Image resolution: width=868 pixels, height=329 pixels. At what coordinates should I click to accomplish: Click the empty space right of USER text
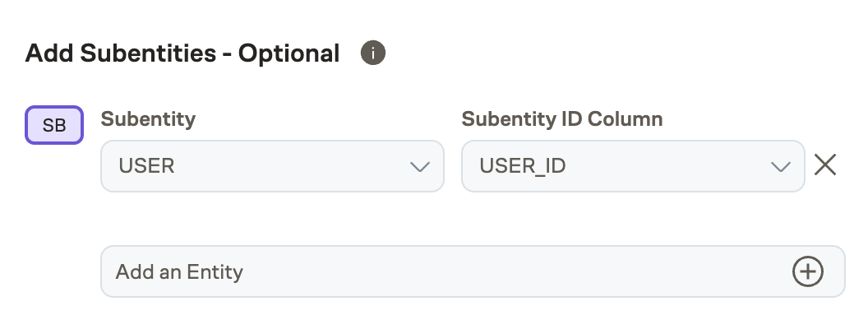(296, 166)
